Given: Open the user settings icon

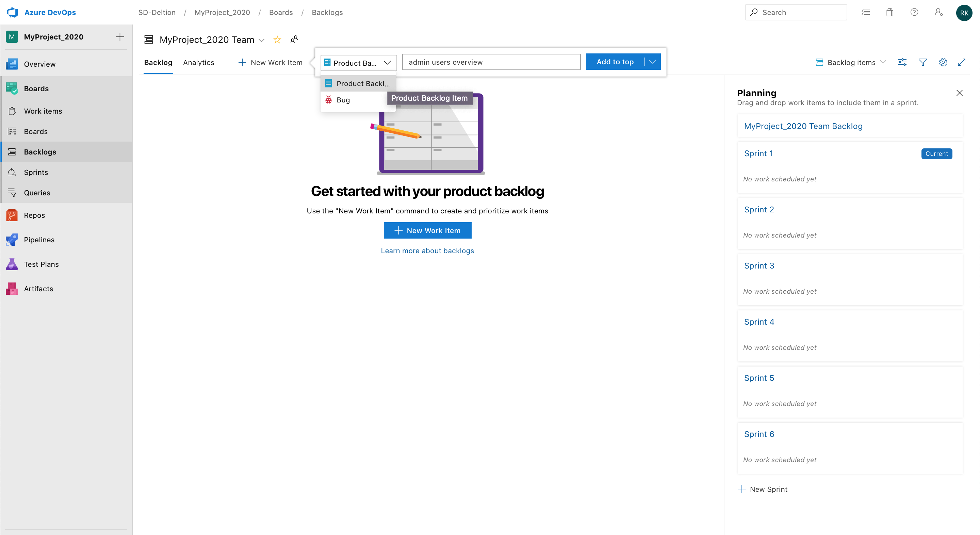Looking at the screenshot, I should click(939, 12).
